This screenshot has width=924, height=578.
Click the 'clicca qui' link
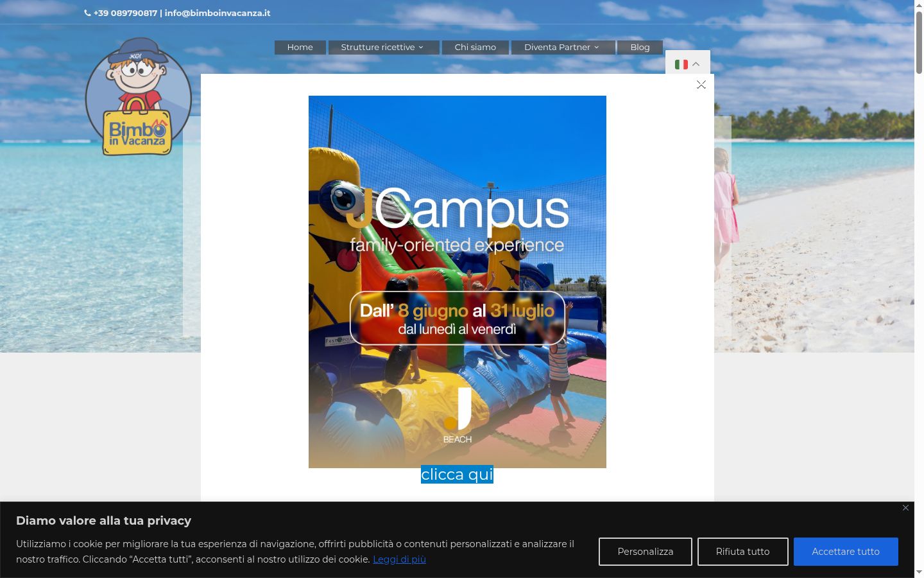(457, 475)
